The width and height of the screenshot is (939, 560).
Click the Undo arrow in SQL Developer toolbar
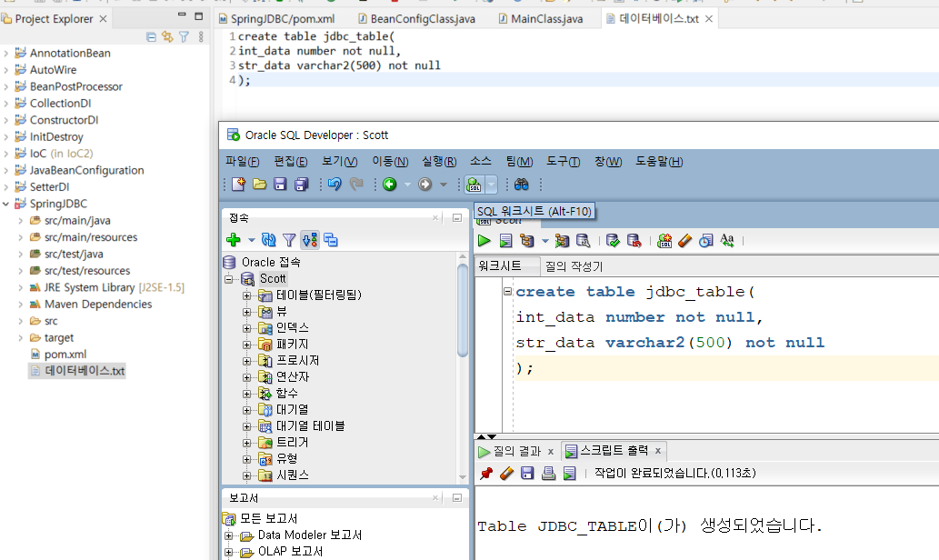tap(335, 184)
